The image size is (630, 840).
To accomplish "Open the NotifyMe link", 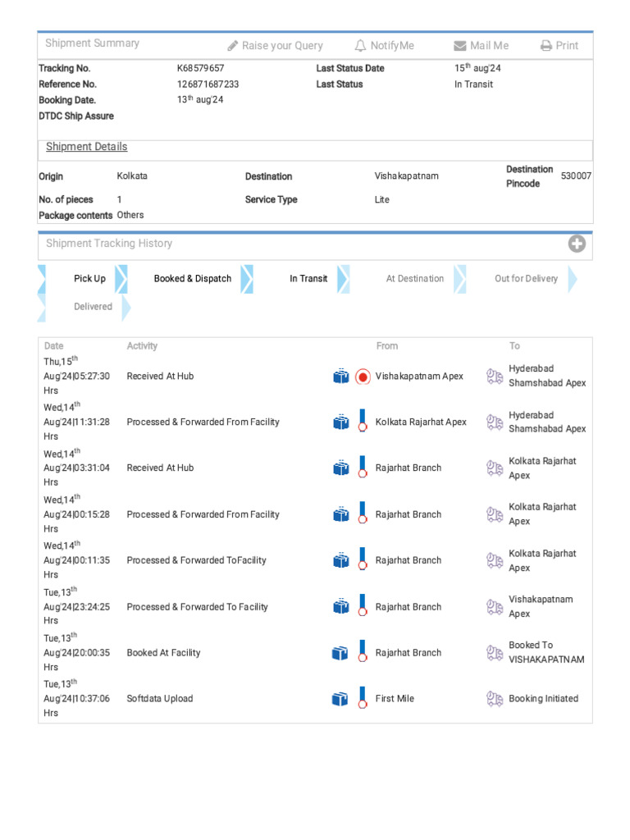I will [x=392, y=46].
